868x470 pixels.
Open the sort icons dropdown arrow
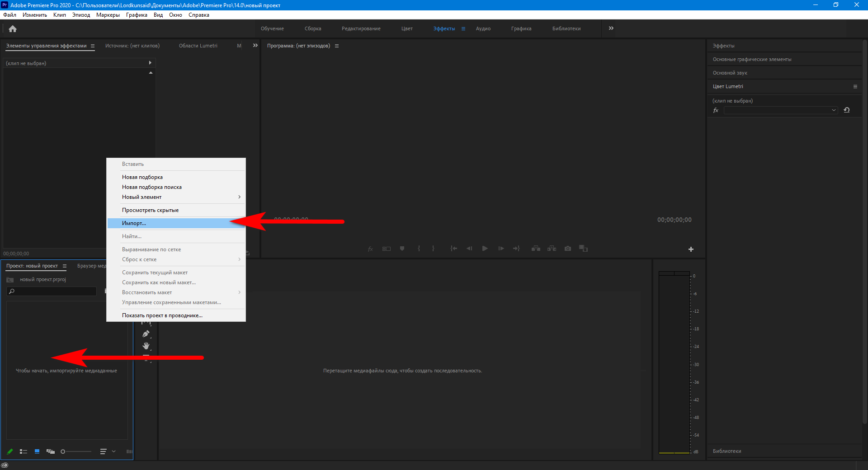(x=114, y=451)
